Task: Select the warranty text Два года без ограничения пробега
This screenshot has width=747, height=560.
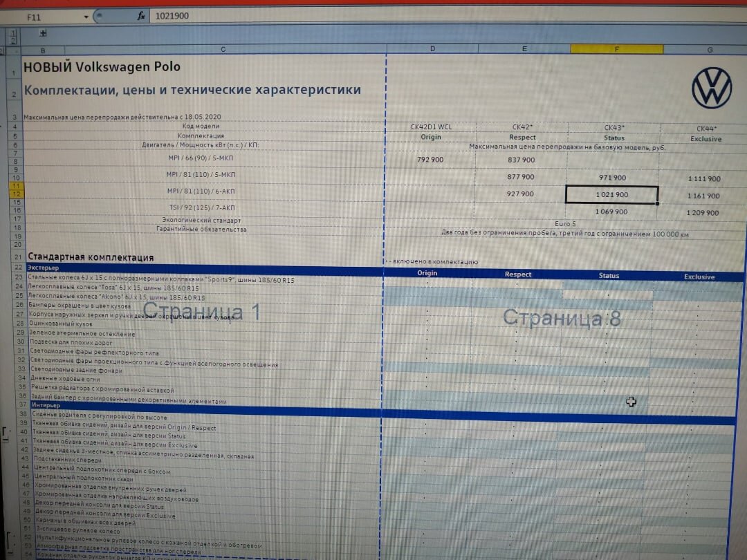Action: pyautogui.click(x=564, y=234)
